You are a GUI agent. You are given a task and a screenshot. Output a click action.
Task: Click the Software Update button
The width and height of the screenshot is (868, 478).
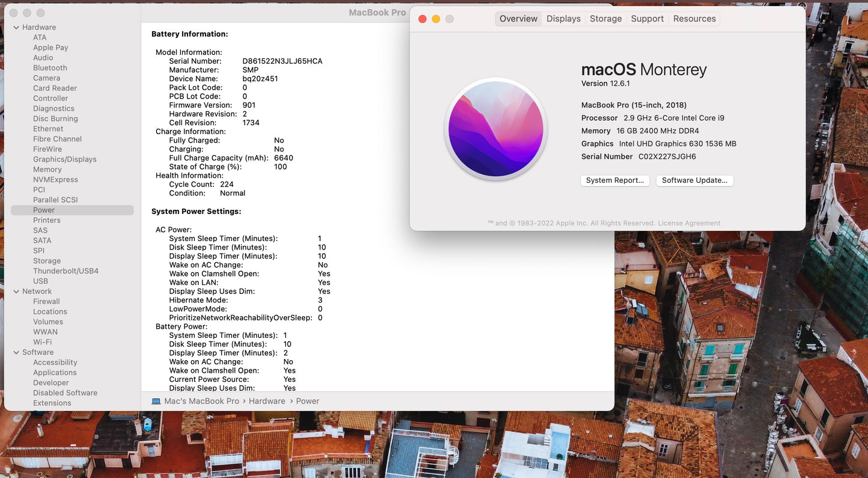tap(694, 180)
